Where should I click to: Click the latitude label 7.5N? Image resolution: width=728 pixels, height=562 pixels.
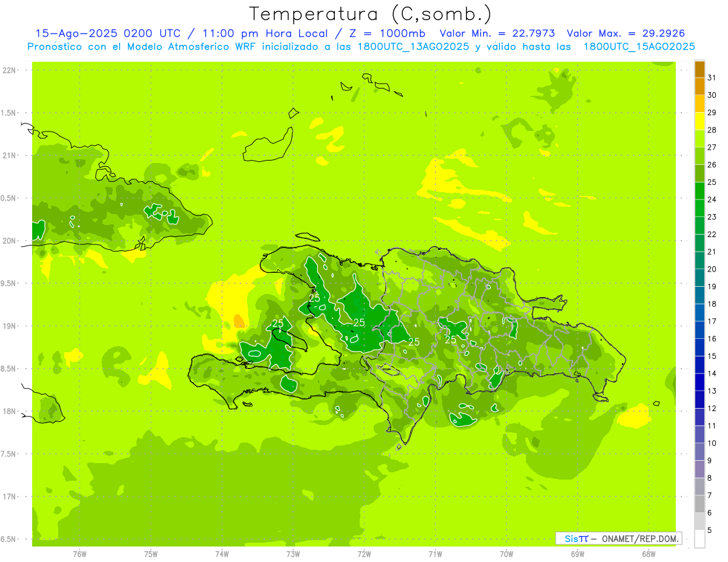8,454
